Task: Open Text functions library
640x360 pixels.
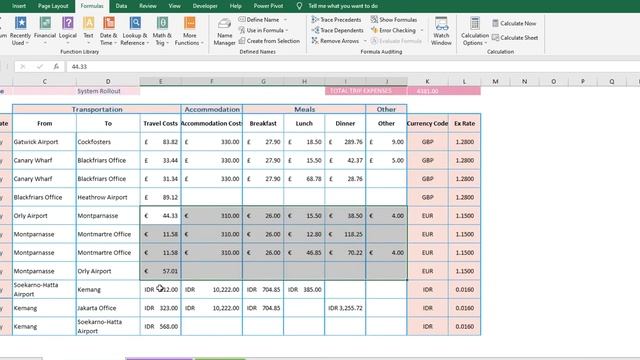Action: point(88,31)
